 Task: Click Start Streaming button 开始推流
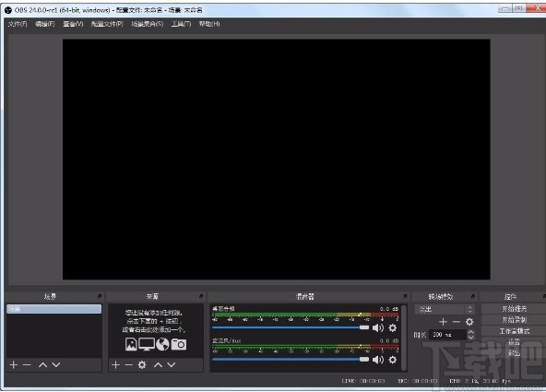tap(514, 308)
